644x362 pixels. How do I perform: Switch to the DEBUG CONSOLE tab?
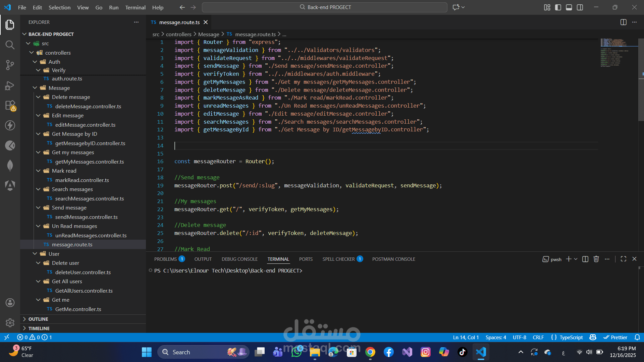coord(239,259)
